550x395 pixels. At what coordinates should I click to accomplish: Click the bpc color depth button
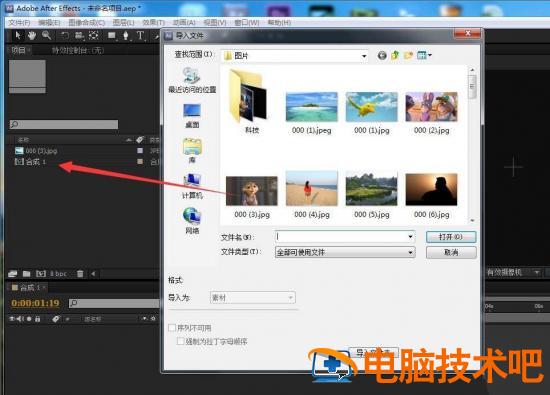[58, 274]
